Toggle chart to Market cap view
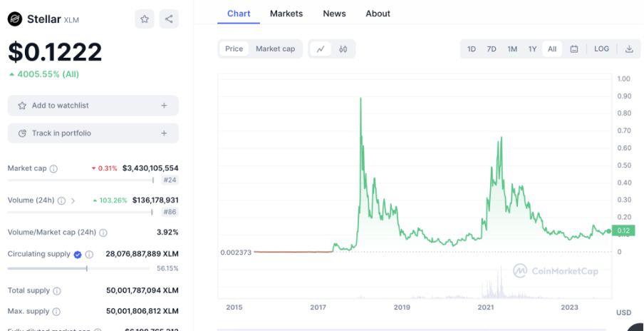Screen dimensions: 644x331 tap(275, 49)
